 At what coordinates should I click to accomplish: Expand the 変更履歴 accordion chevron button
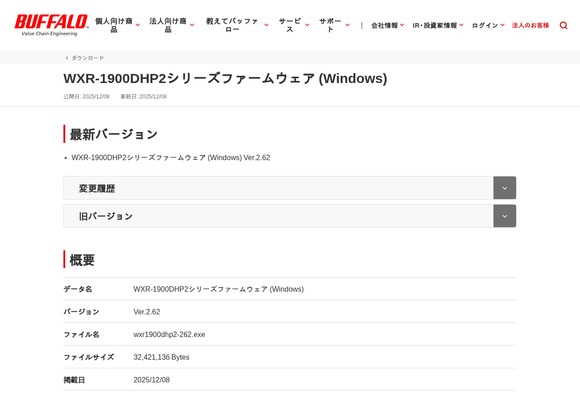click(x=505, y=188)
